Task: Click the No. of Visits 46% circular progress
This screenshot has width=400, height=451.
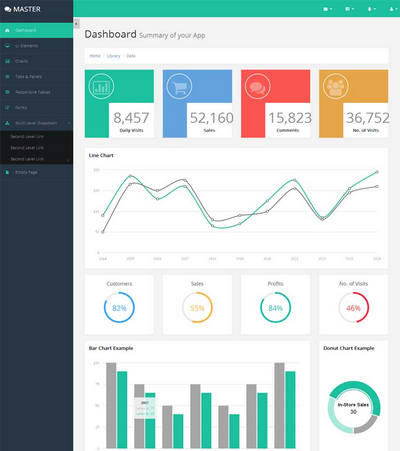Action: (353, 307)
